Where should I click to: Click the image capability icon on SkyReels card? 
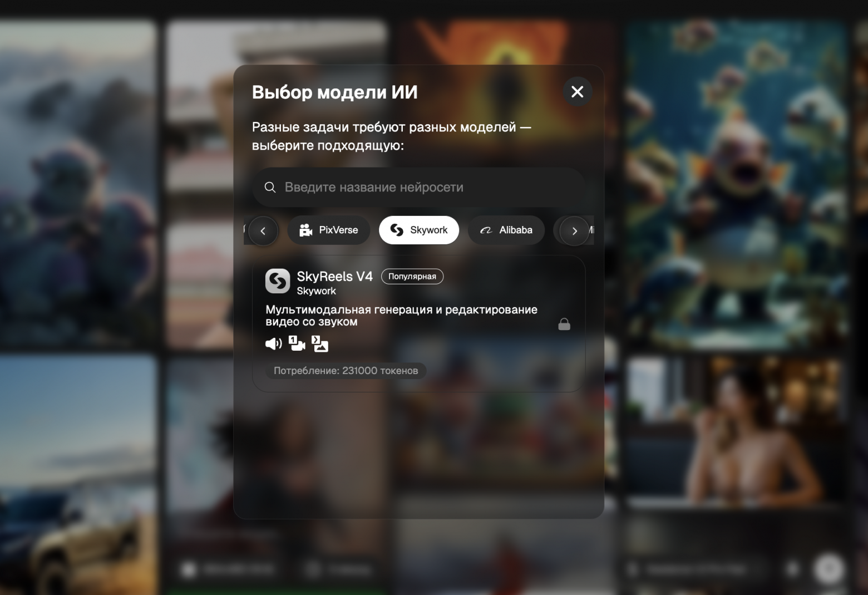pos(320,344)
